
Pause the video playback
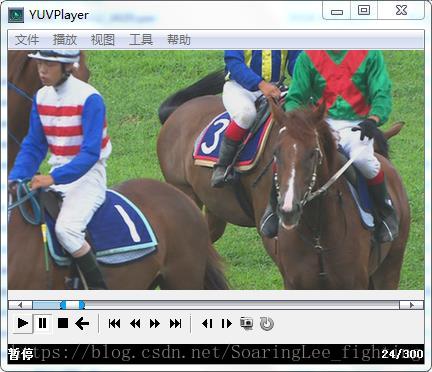pyautogui.click(x=43, y=323)
